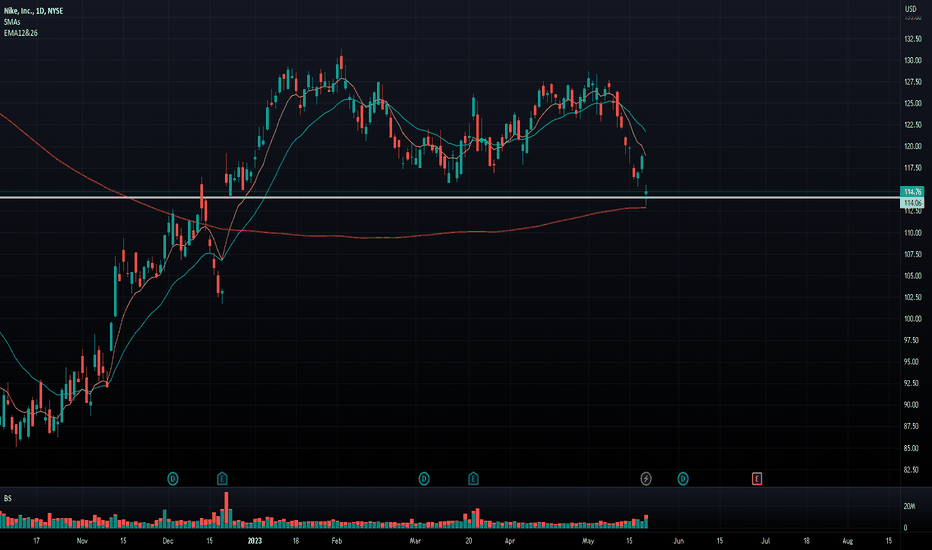Click the Nov label on time axis

point(82,540)
